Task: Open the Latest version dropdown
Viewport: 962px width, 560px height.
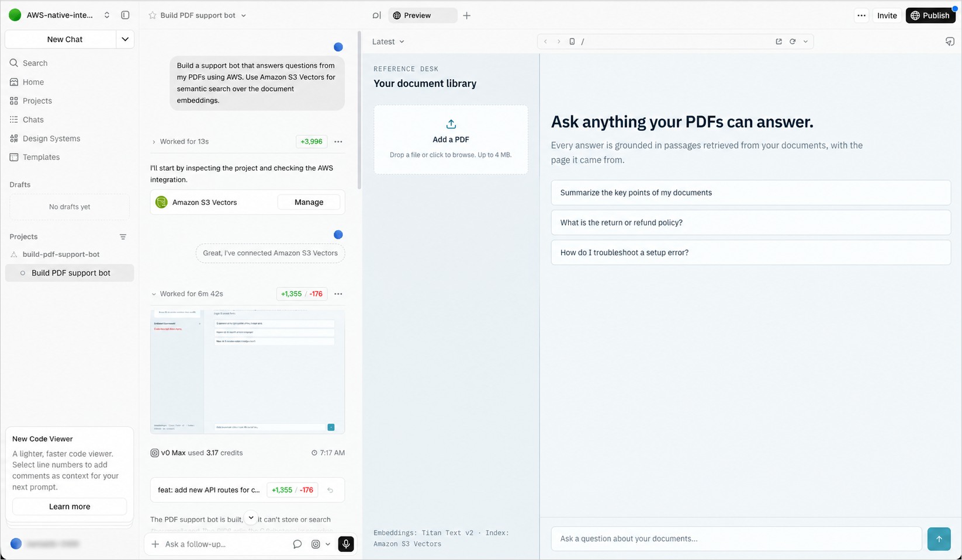Action: click(x=388, y=41)
